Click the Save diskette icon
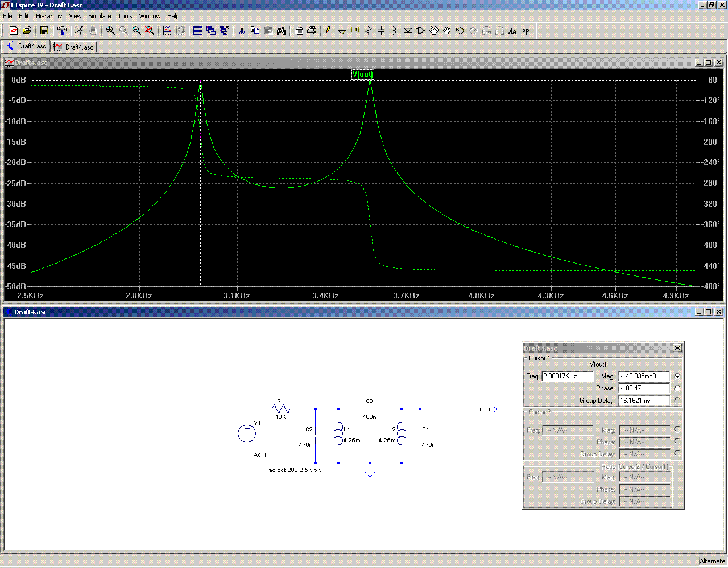 pos(44,31)
